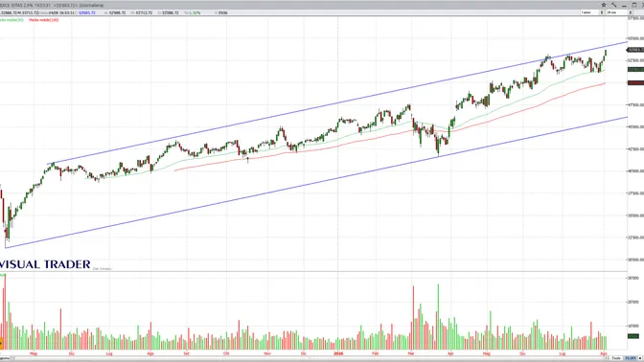Click the 'Dic' month label on time axis

(303, 353)
